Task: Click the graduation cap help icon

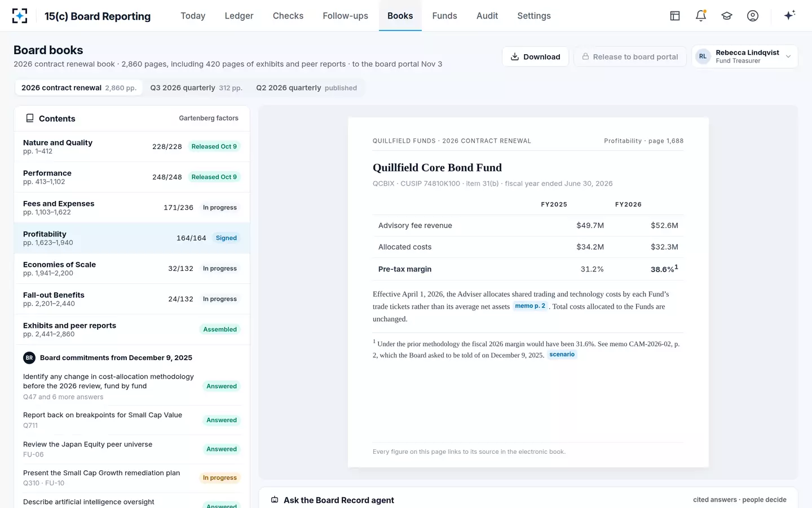Action: [727, 16]
